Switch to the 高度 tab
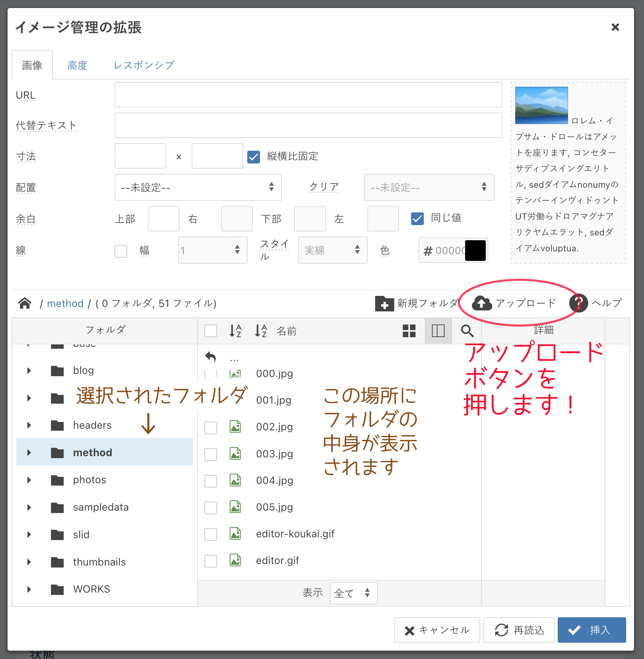 [78, 66]
